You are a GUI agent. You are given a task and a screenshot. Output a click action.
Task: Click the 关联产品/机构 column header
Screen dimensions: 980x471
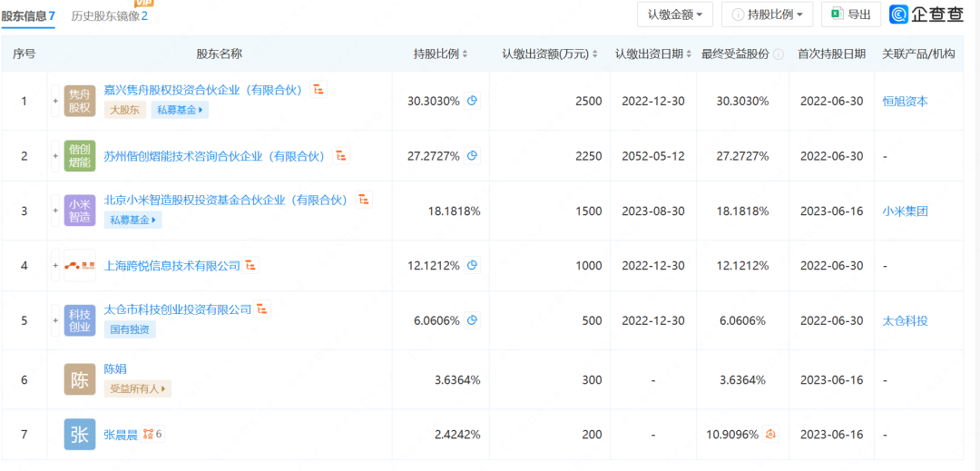pyautogui.click(x=918, y=54)
